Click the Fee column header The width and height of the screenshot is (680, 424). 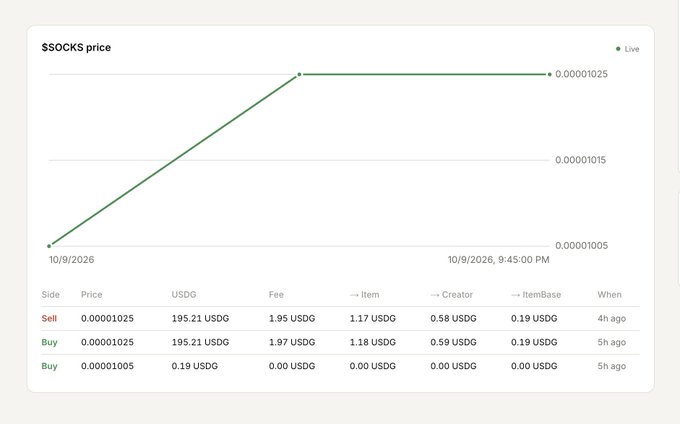pos(276,295)
